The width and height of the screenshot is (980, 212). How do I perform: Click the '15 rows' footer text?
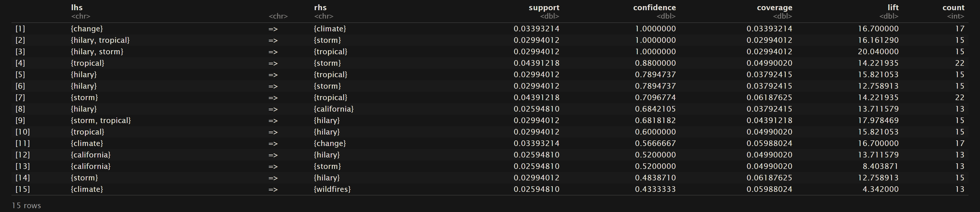(26, 206)
